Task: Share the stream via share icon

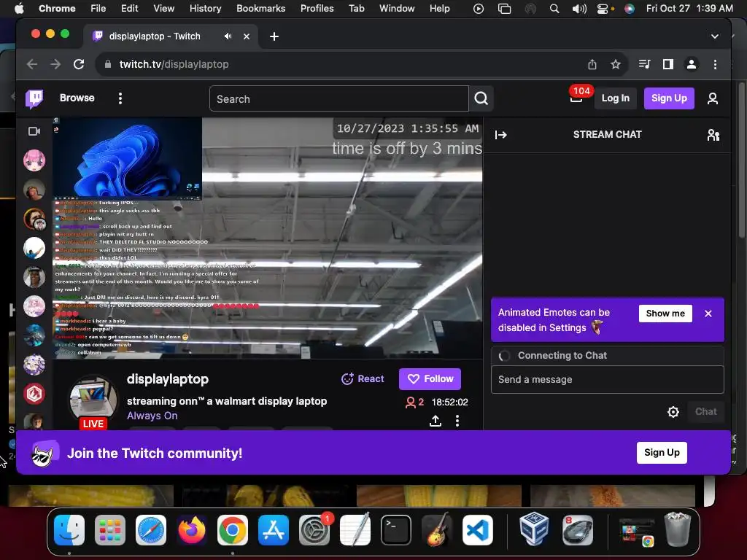Action: tap(435, 421)
